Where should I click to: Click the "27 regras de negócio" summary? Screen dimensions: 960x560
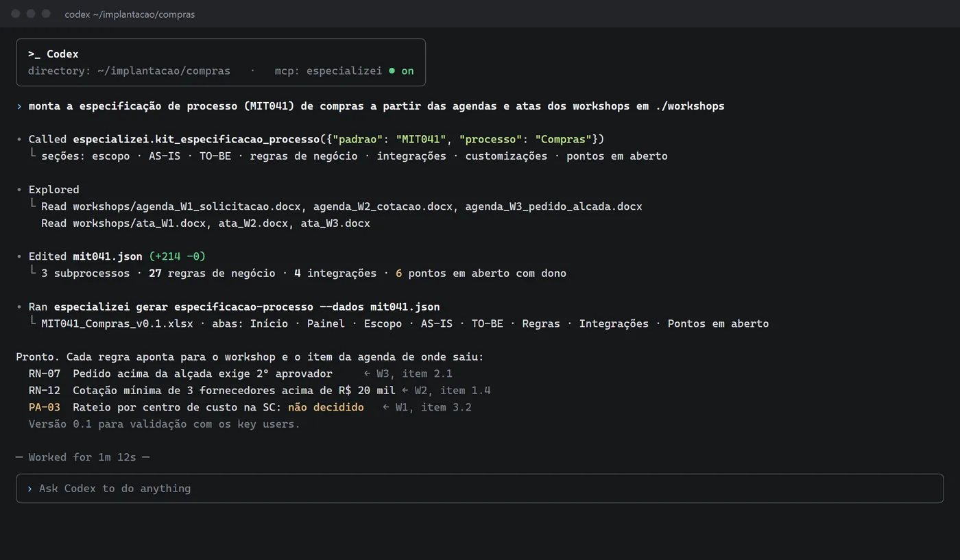tap(212, 273)
